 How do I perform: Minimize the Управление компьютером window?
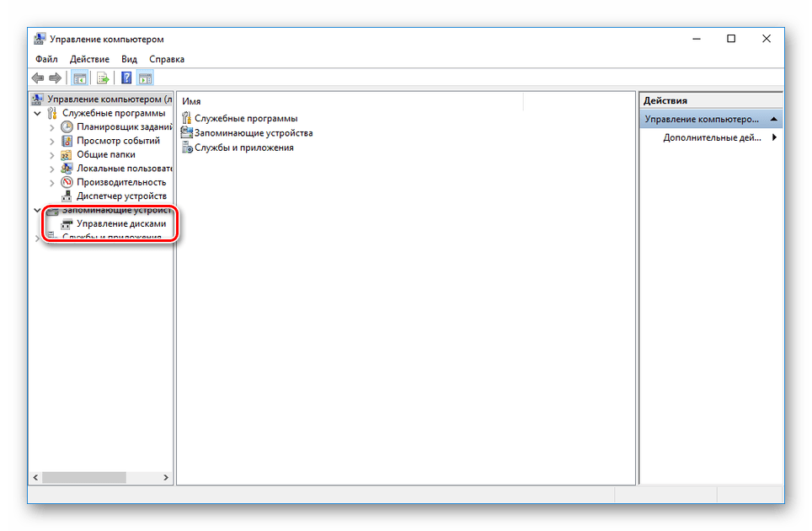[x=697, y=39]
